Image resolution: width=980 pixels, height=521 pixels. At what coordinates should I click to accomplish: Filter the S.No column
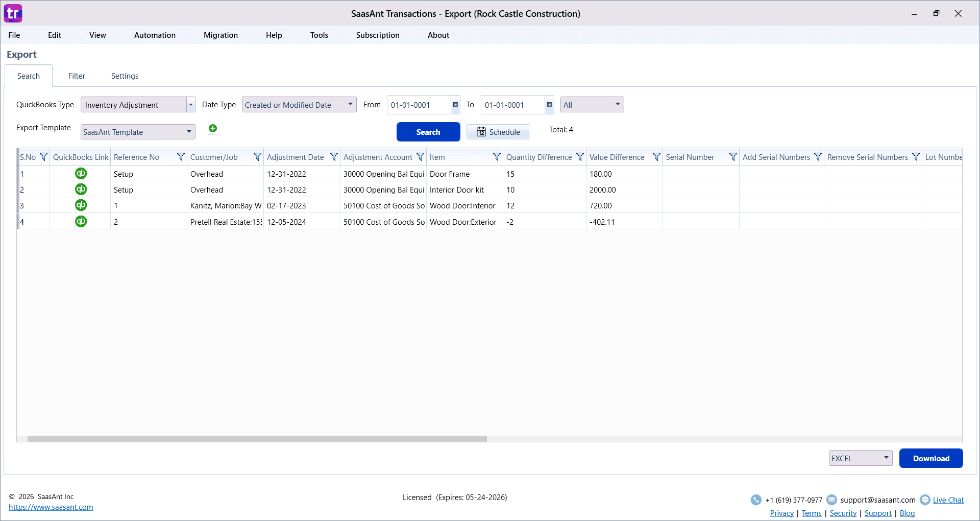(x=43, y=157)
